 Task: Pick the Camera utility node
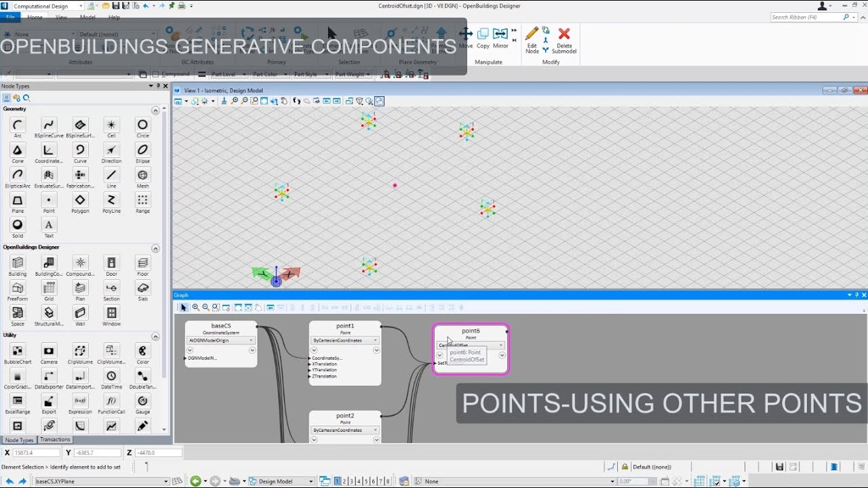pos(49,354)
